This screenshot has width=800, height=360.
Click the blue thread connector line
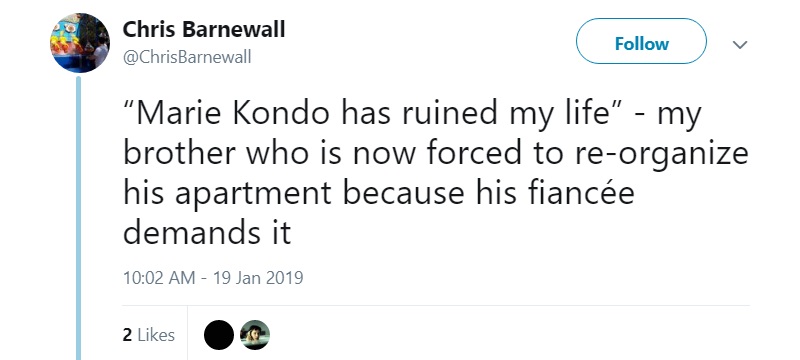(x=79, y=218)
